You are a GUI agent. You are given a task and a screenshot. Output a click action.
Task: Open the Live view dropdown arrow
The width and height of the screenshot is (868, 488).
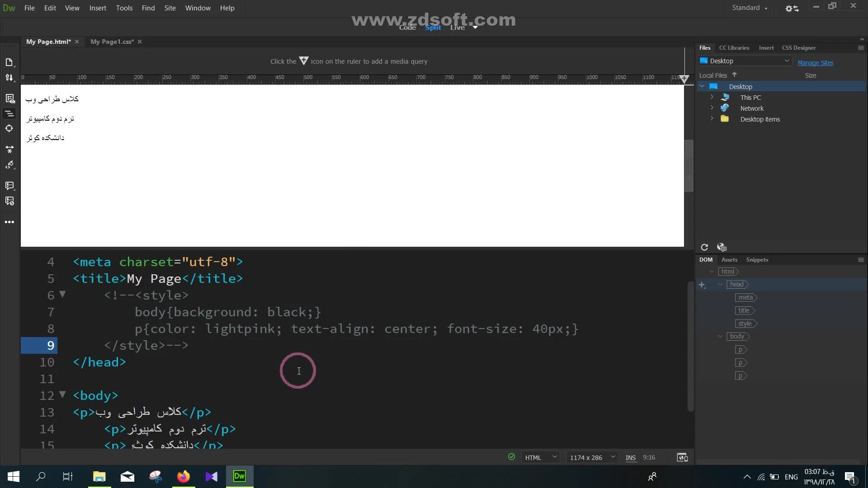tap(475, 28)
